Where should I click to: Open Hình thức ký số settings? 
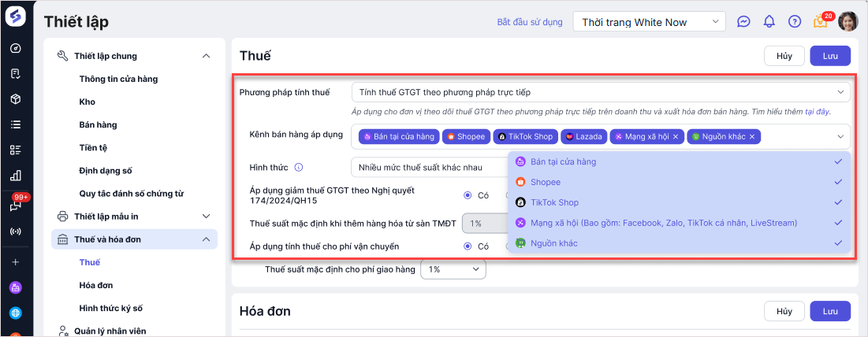point(111,309)
